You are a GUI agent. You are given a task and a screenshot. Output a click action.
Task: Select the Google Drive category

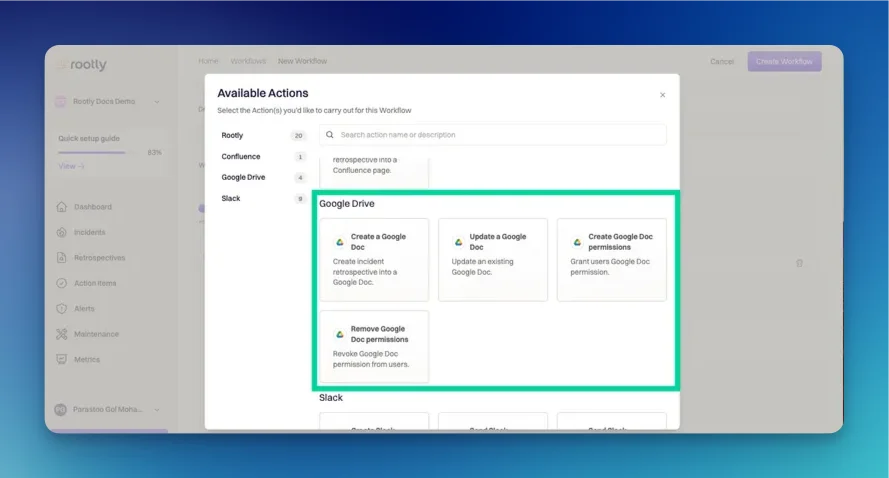pyautogui.click(x=243, y=177)
